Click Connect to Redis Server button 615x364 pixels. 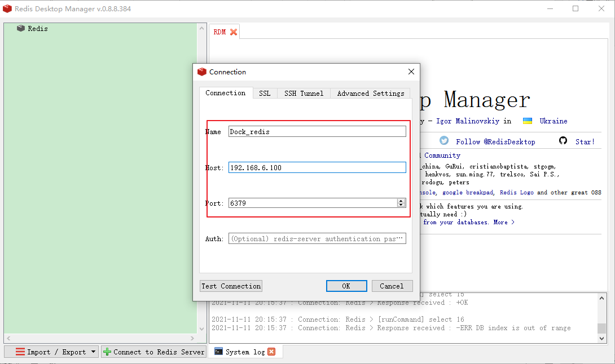point(153,352)
